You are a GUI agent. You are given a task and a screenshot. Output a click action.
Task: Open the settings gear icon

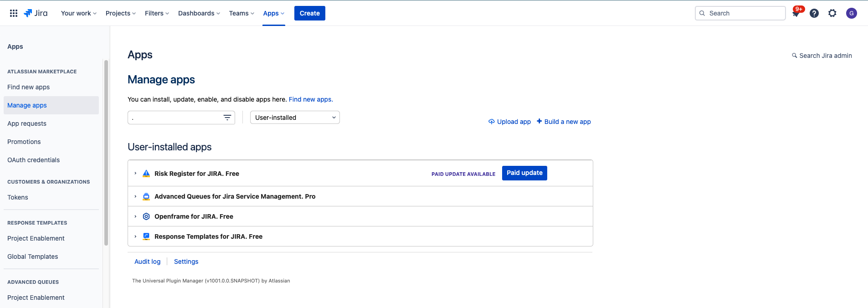point(832,13)
